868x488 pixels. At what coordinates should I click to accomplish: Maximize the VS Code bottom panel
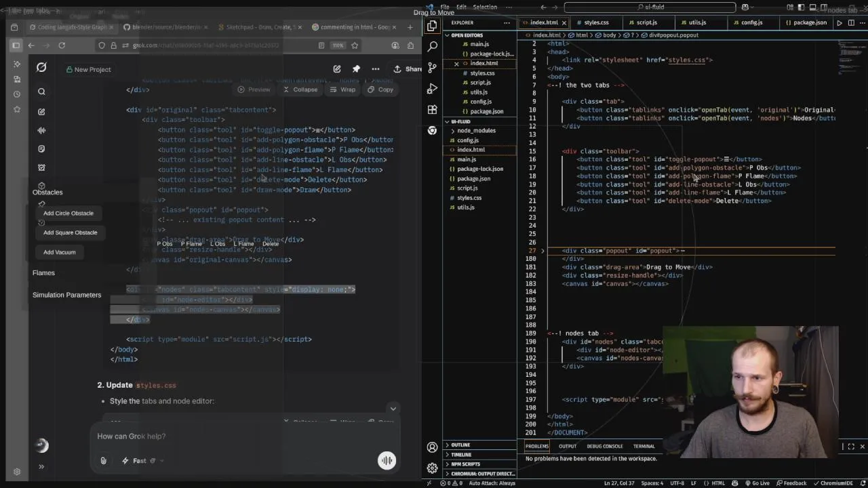[x=851, y=447]
